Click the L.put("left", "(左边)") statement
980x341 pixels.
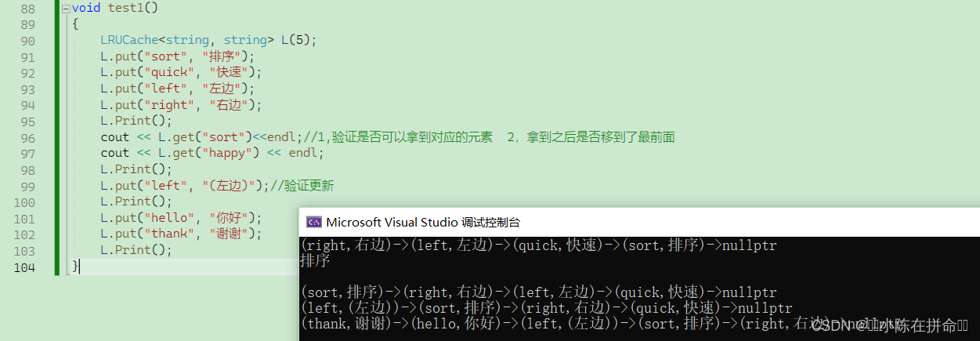pyautogui.click(x=185, y=186)
